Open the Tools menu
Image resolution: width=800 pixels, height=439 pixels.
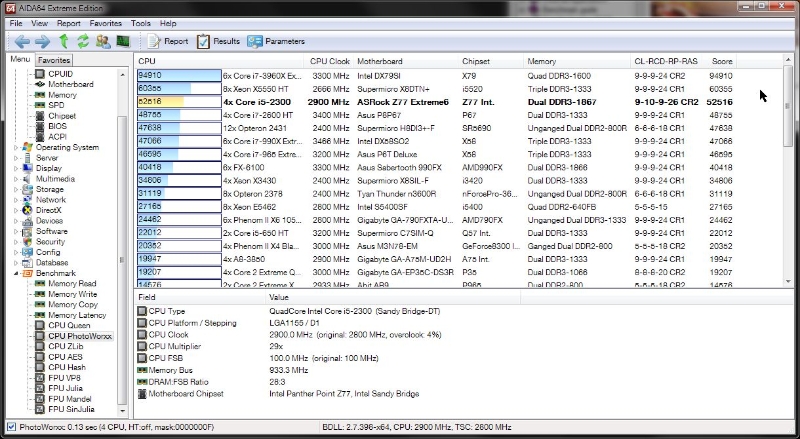[x=141, y=23]
